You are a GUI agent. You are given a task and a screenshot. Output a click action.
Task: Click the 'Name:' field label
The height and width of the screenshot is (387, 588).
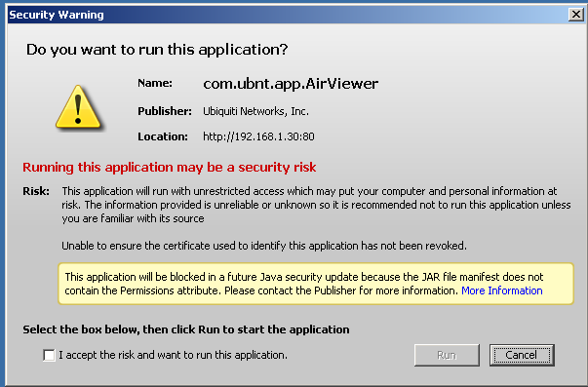[155, 83]
